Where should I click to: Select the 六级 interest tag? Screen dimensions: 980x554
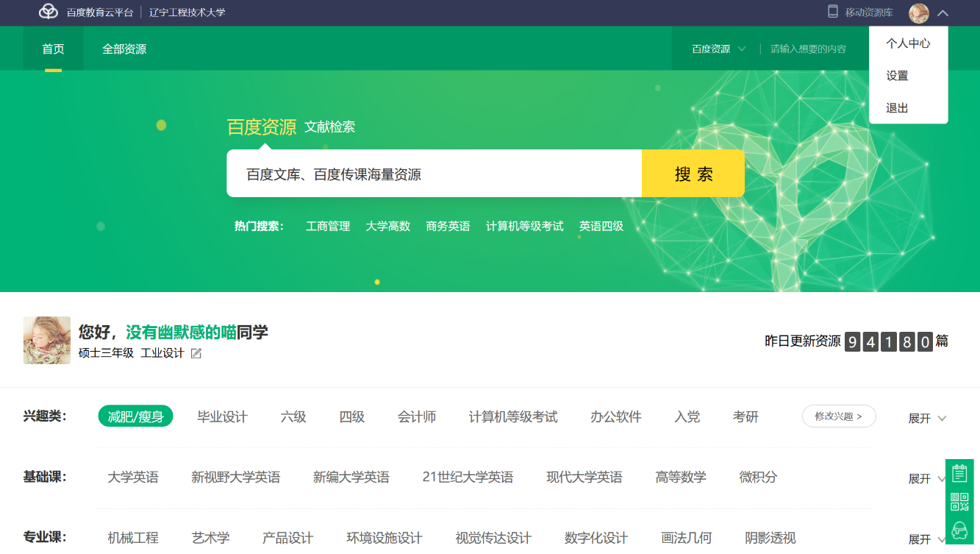[293, 417]
